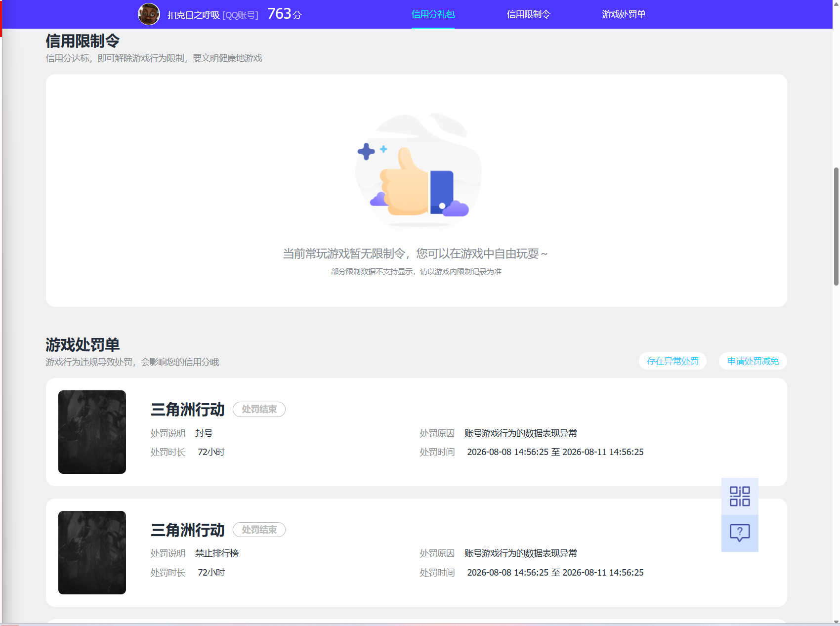Click the [QQ账号] account label
The image size is (840, 626).
[240, 15]
